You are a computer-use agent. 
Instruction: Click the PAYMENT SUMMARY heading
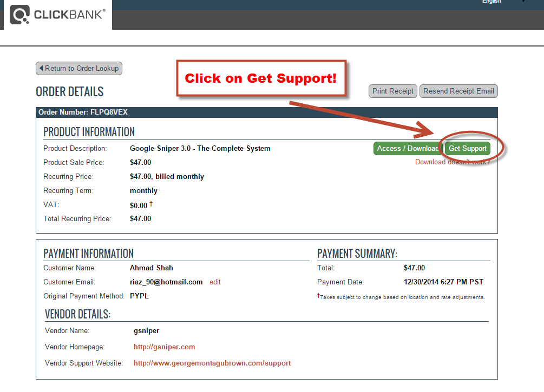click(357, 254)
